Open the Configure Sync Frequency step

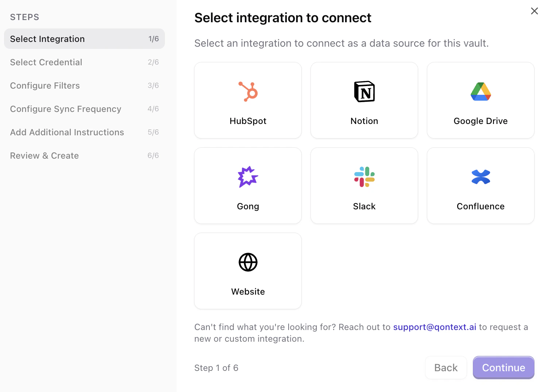point(66,109)
